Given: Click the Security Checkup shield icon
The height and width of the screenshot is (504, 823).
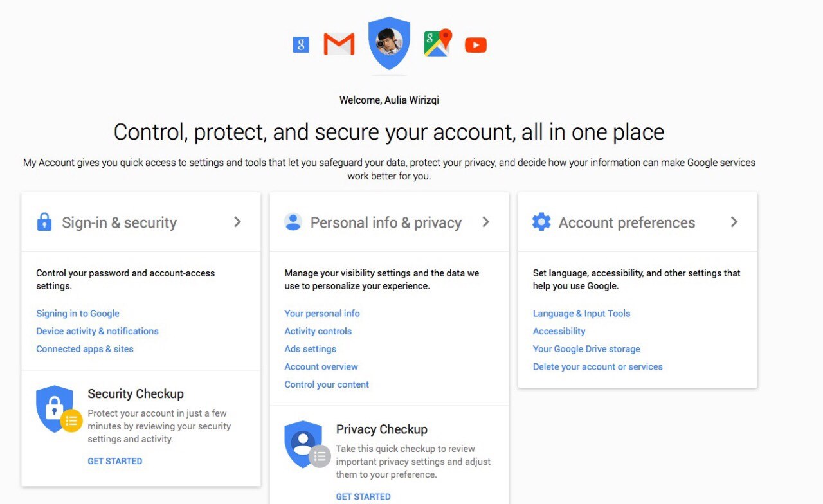Looking at the screenshot, I should (x=57, y=409).
